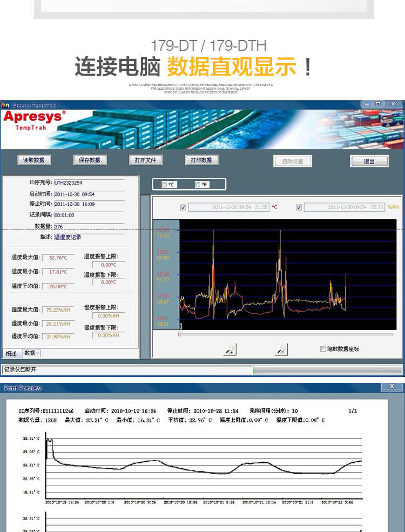Viewport: 405px width, 532px height.
Task: Click temperature min value 17.81°C
Action: (58, 272)
